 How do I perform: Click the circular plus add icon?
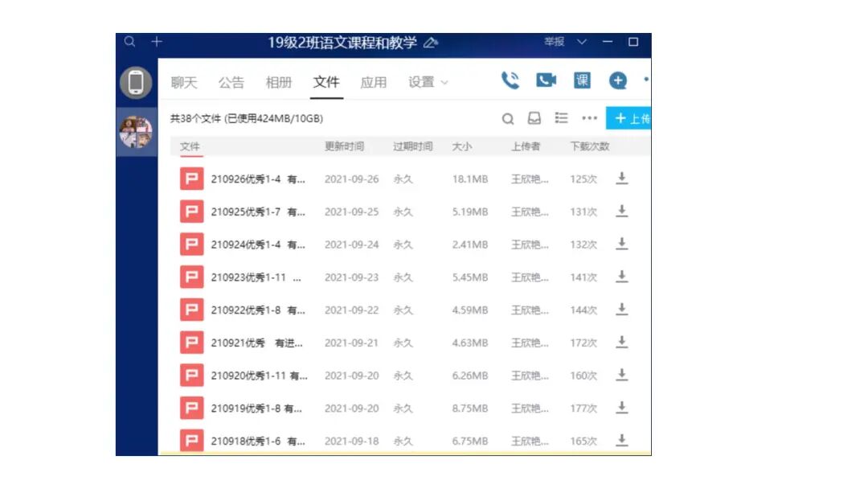coord(617,80)
